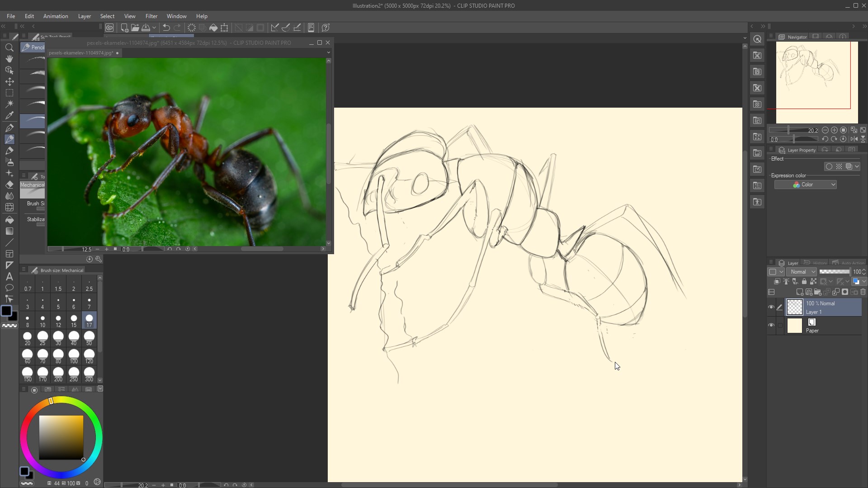This screenshot has width=868, height=488.
Task: Toggle Set as Reference Layer lighthouse icon
Action: pos(786,281)
